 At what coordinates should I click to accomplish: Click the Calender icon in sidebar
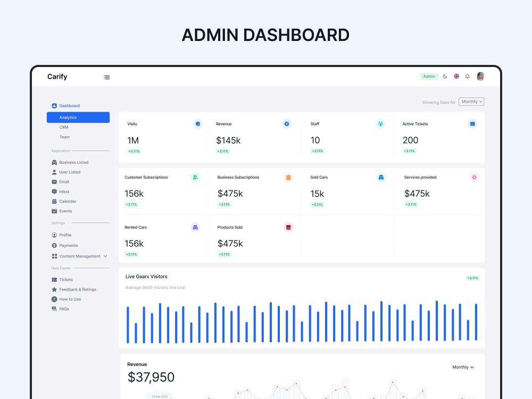(x=54, y=202)
